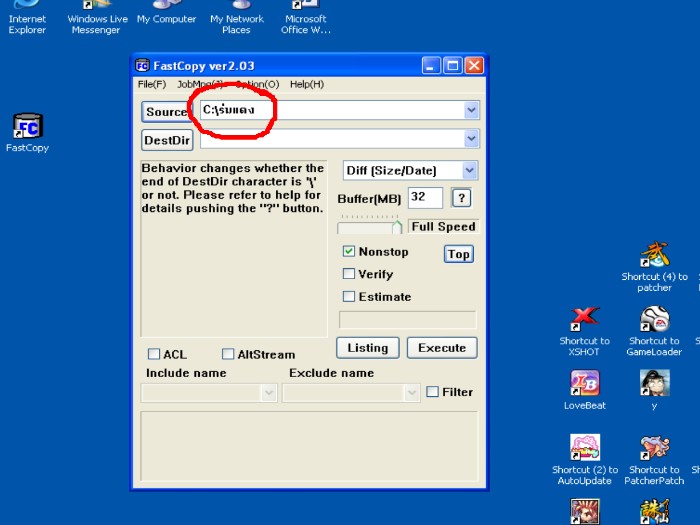Screen dimensions: 700x525
Task: Open Shortcut to GameLoader icon
Action: coord(654,331)
